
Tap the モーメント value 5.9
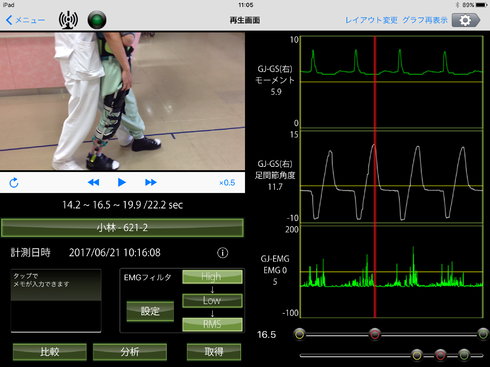click(276, 92)
